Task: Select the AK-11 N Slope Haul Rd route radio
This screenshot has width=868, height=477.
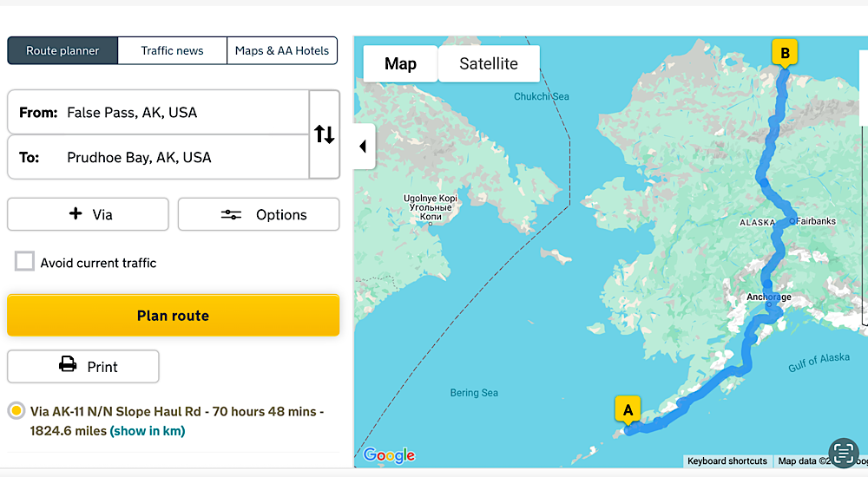Action: tap(16, 411)
